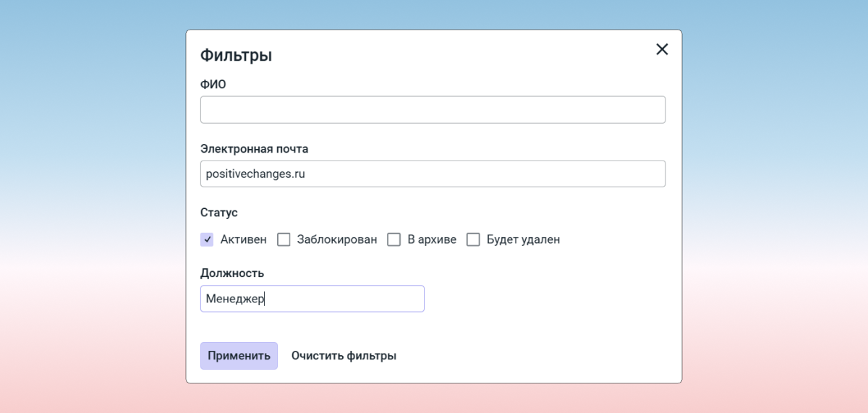Click into the ФИО text field
This screenshot has height=413, width=868.
point(433,110)
